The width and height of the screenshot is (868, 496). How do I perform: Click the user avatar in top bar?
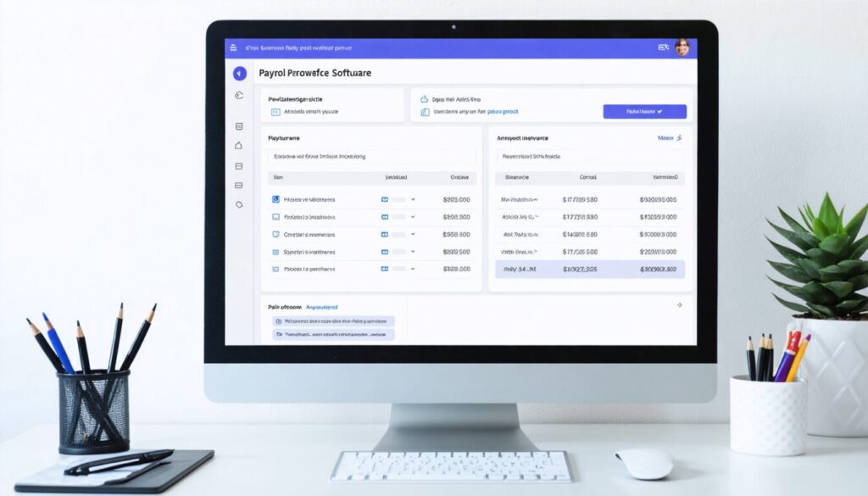click(x=682, y=47)
